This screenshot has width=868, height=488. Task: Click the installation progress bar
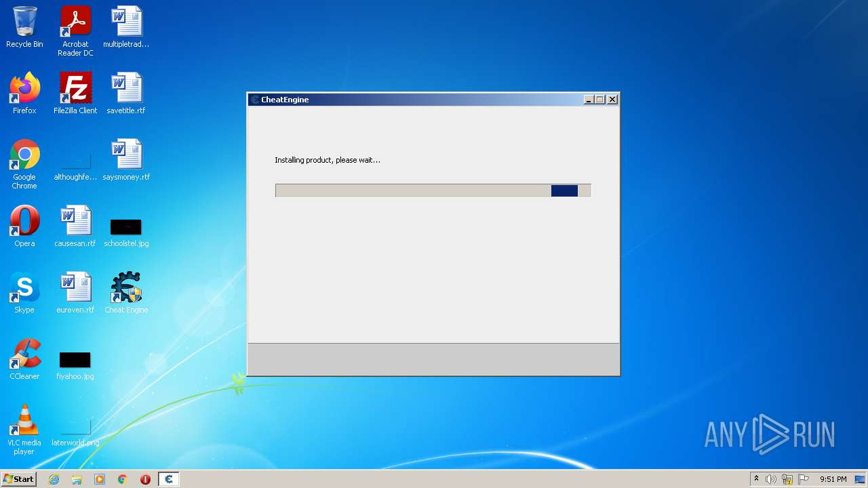433,190
